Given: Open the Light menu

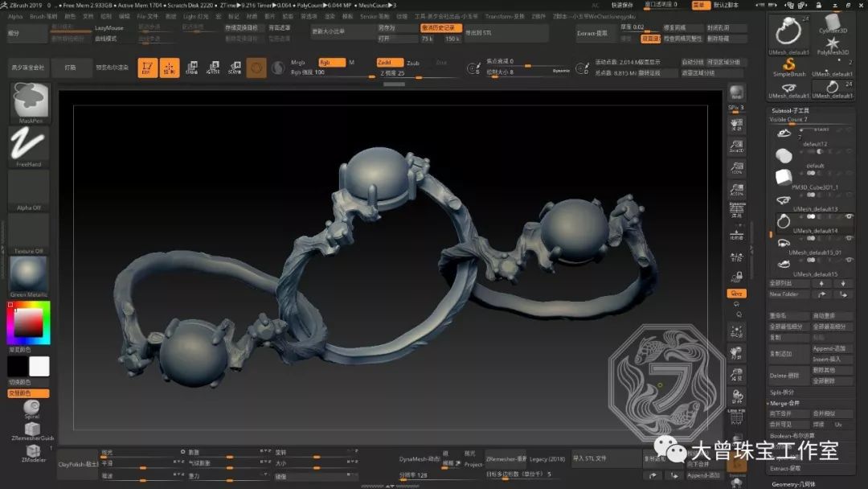Looking at the screenshot, I should point(195,17).
